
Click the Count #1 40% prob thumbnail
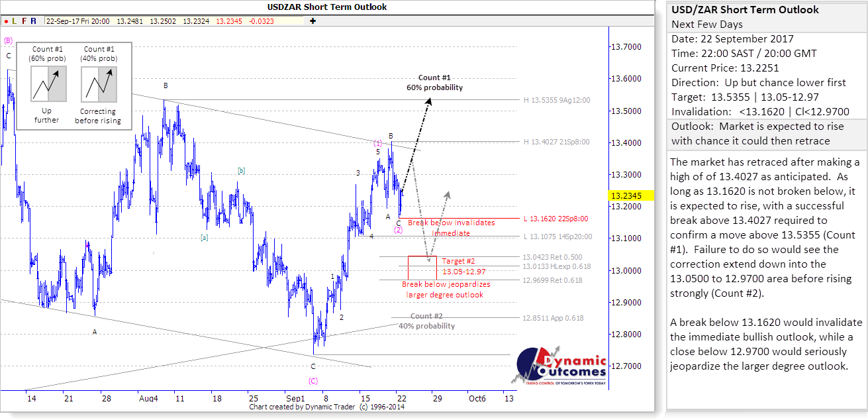click(x=98, y=85)
